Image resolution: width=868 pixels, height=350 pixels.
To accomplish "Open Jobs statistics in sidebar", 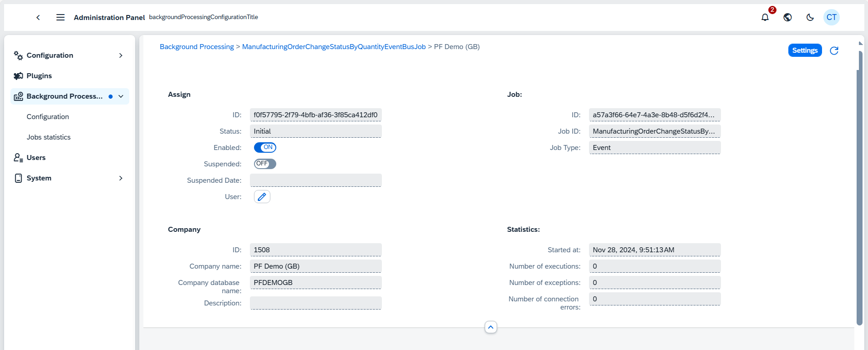I will pos(49,137).
